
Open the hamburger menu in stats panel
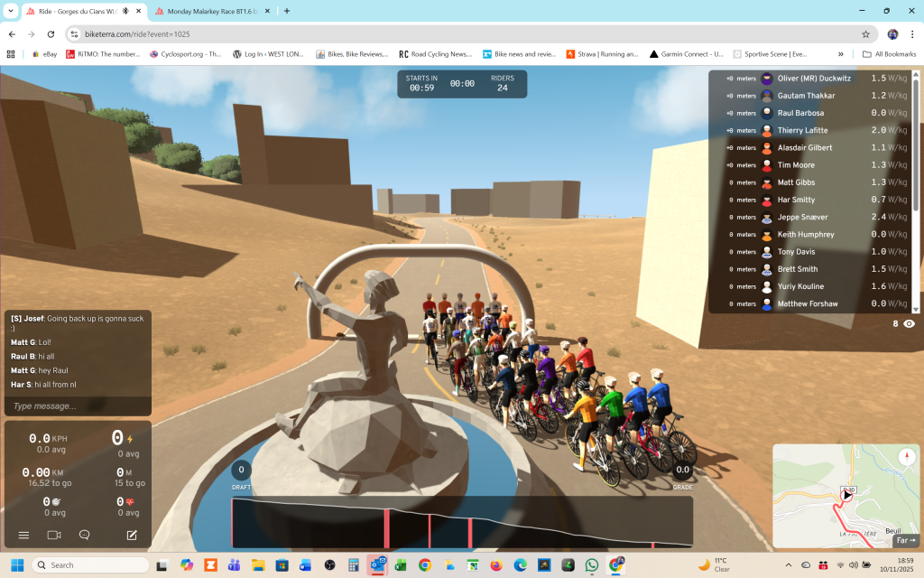pyautogui.click(x=24, y=536)
